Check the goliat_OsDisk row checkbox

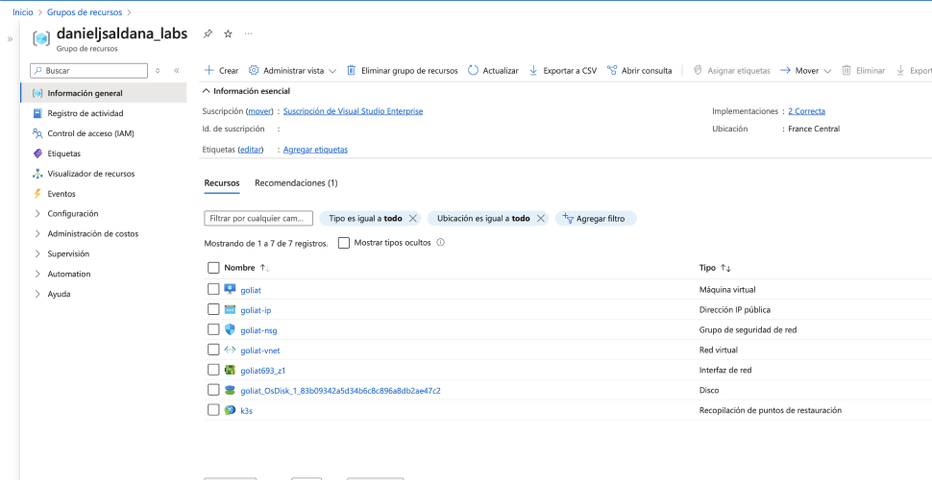[x=213, y=390]
